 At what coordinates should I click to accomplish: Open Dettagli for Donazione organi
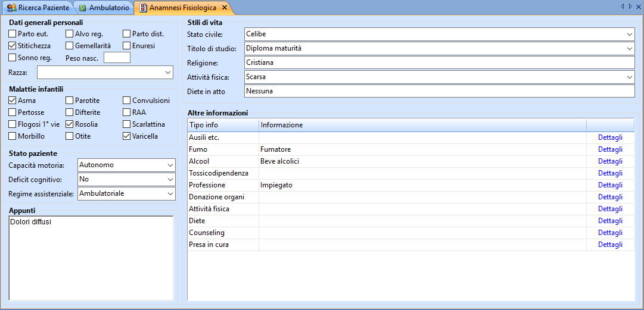point(610,197)
